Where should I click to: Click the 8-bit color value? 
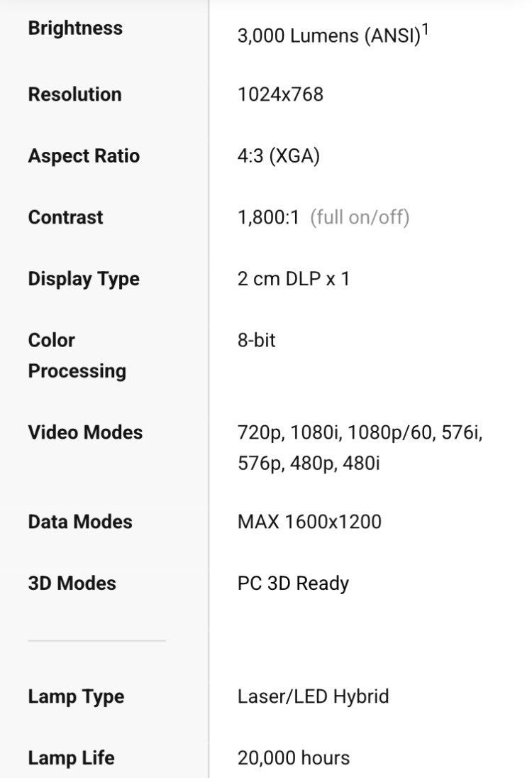[x=256, y=340]
